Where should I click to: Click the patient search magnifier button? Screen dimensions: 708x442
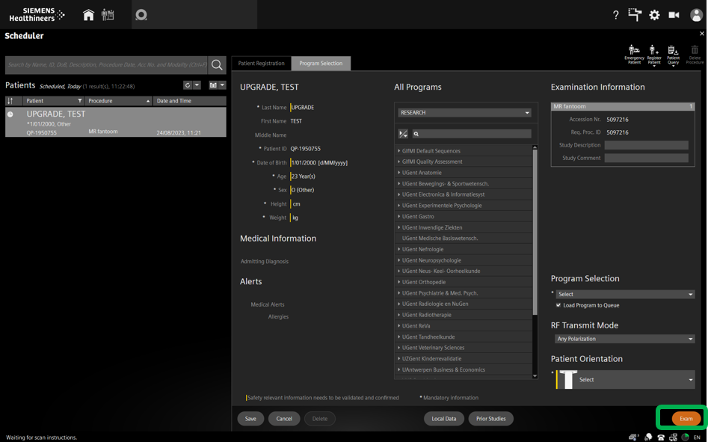pyautogui.click(x=216, y=65)
